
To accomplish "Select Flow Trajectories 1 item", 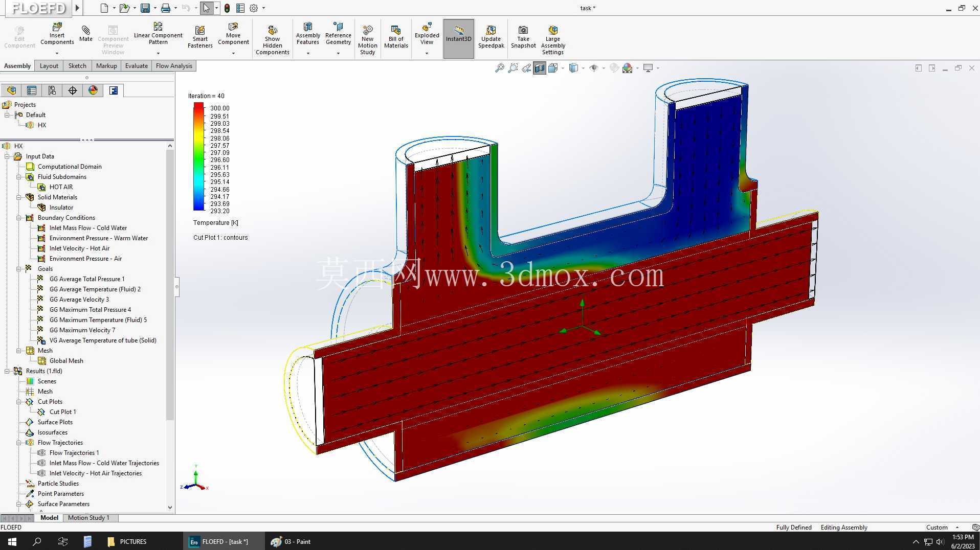I will coord(74,453).
